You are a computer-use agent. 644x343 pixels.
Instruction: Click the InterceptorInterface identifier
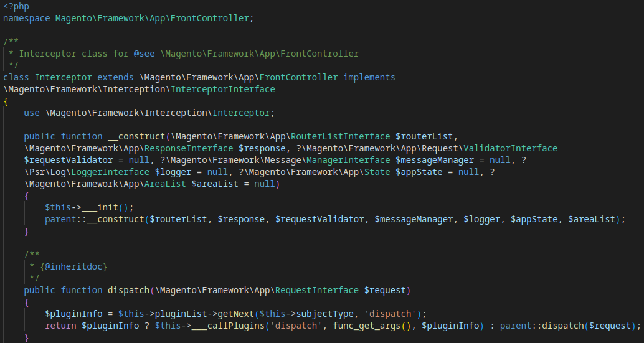tap(223, 89)
